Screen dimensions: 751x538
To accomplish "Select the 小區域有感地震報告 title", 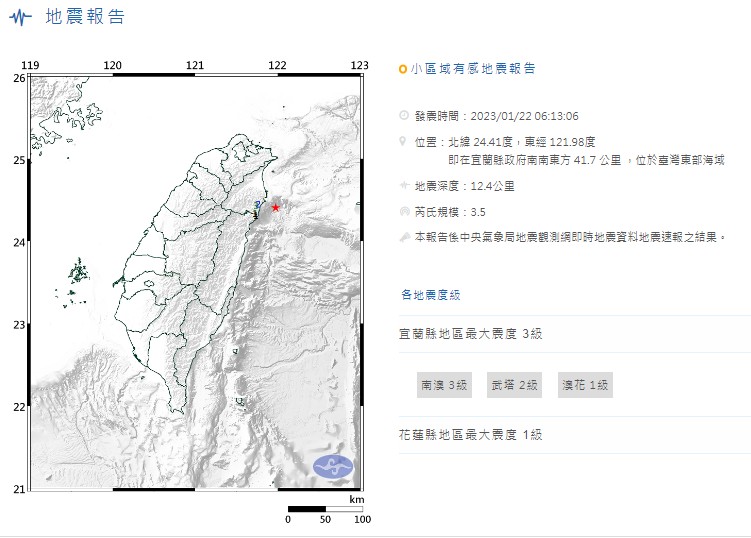I will [473, 69].
